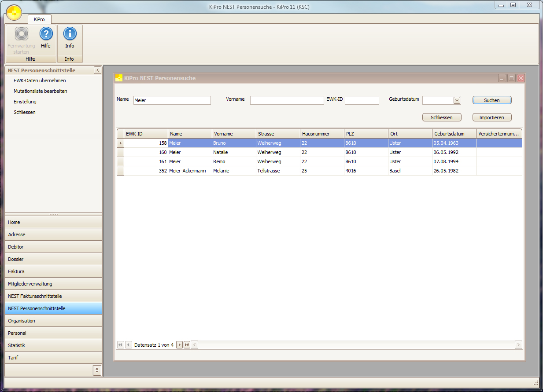Click into the Vorname input field
This screenshot has height=392, width=543.
pos(287,100)
